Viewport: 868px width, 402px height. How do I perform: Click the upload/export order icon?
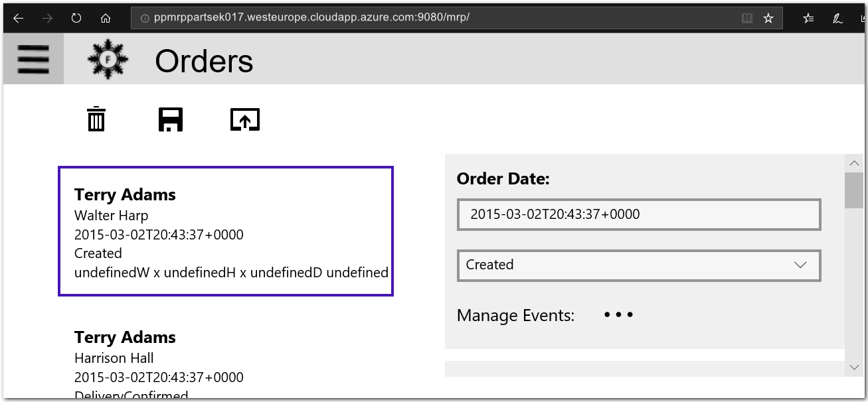tap(244, 119)
